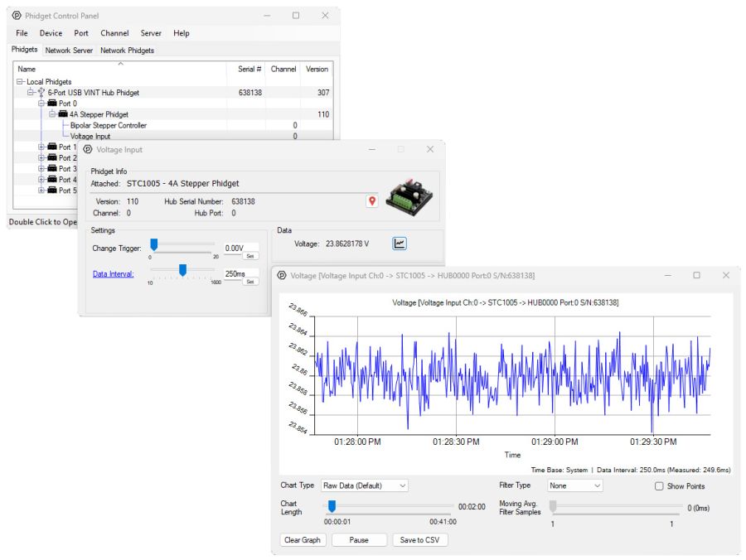The image size is (746, 560).
Task: Open the Device menu
Action: [51, 33]
